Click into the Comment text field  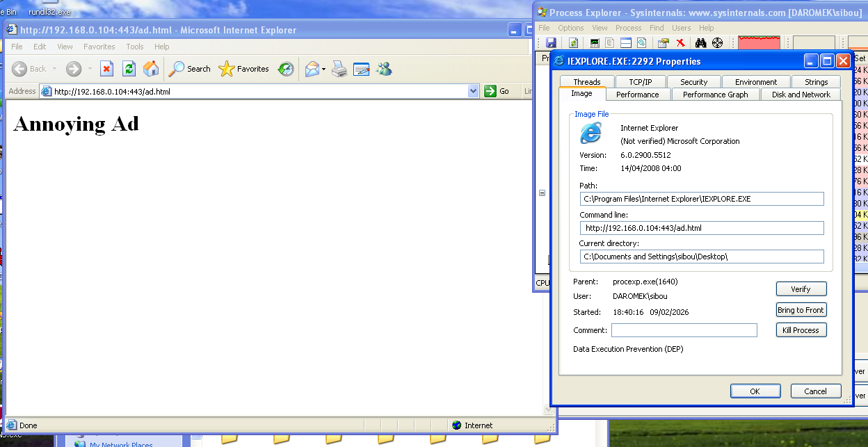[x=684, y=330]
